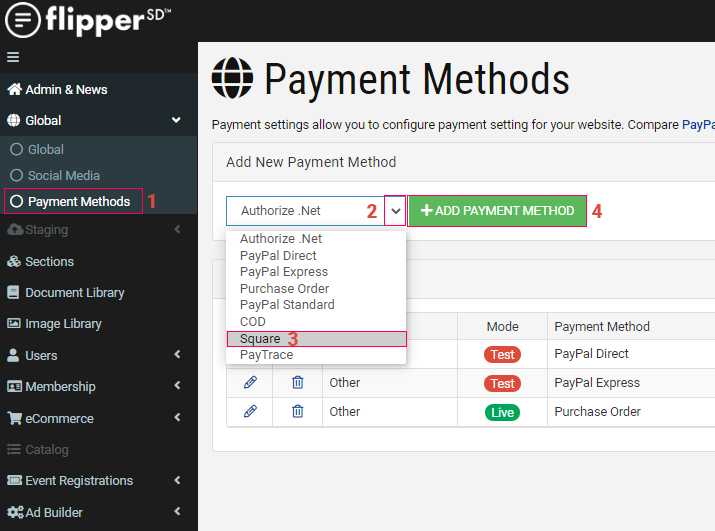
Task: Expand the Ad Builder section arrow
Action: 177,511
